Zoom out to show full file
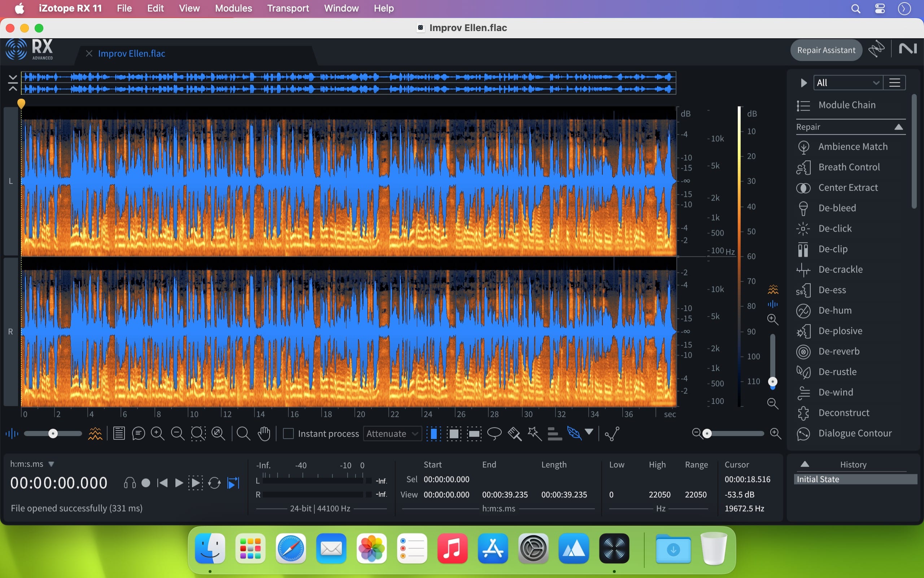Image resolution: width=924 pixels, height=578 pixels. (218, 433)
